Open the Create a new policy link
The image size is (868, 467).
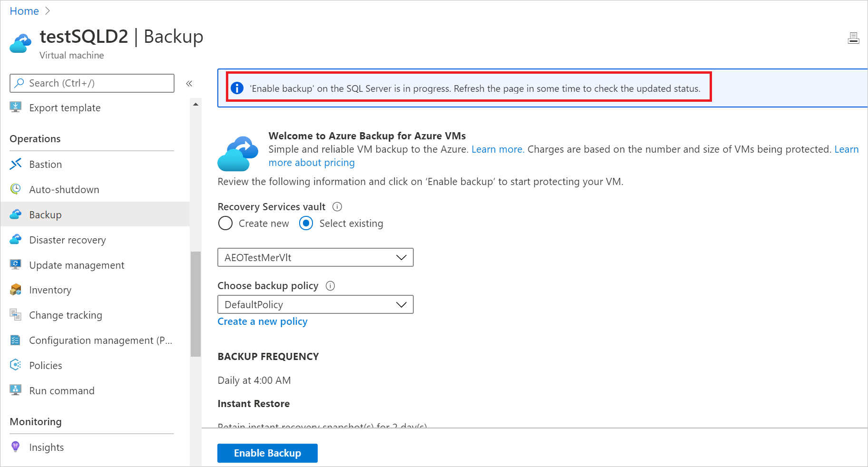coord(262,321)
